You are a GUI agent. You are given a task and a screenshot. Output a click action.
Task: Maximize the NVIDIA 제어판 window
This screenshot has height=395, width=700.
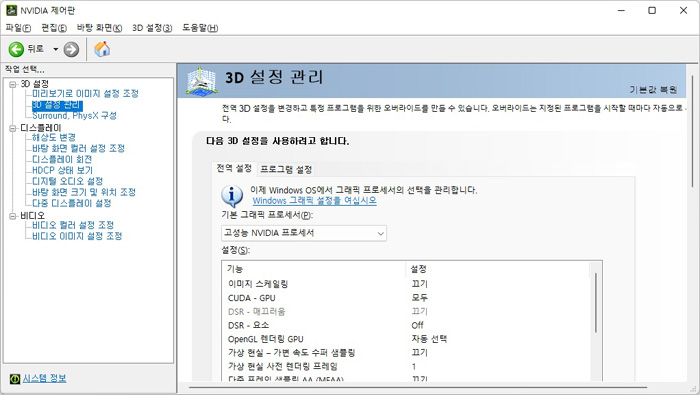coord(652,10)
